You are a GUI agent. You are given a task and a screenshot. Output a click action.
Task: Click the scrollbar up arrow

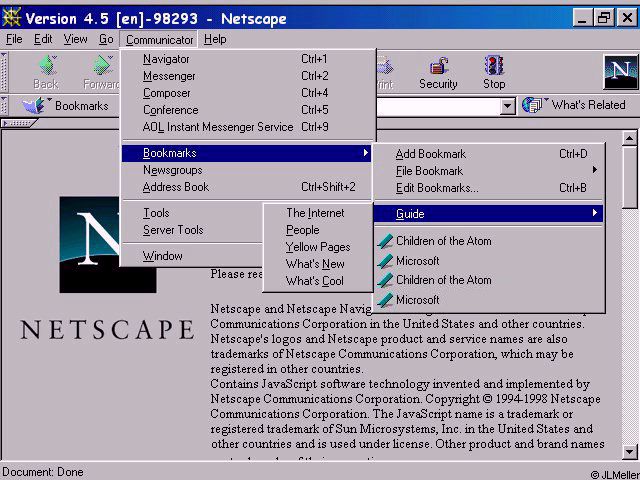(629, 139)
